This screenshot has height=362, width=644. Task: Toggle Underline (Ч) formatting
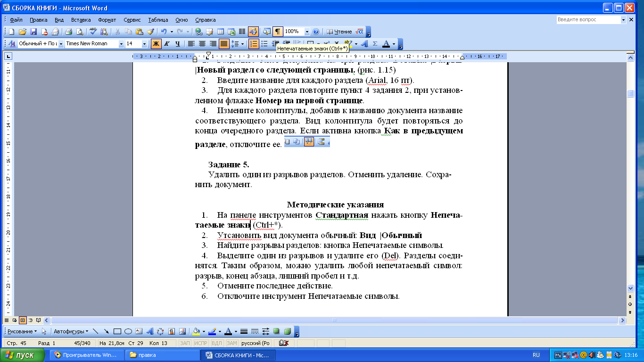178,44
